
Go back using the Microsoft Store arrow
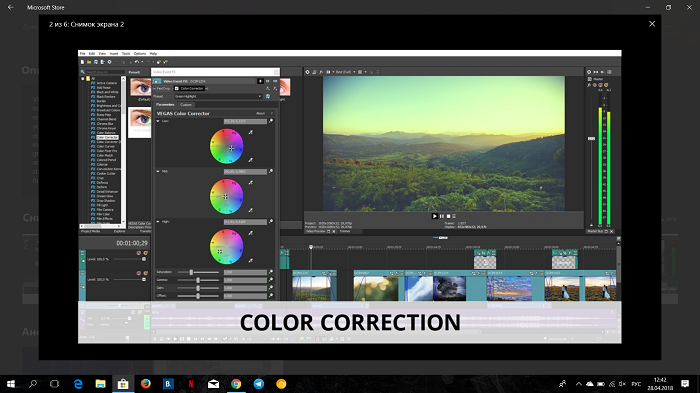(x=11, y=7)
